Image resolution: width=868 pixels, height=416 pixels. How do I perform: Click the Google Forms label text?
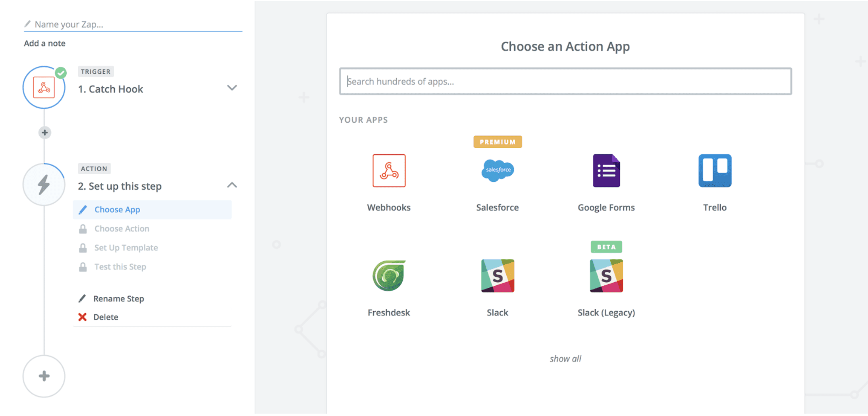606,207
